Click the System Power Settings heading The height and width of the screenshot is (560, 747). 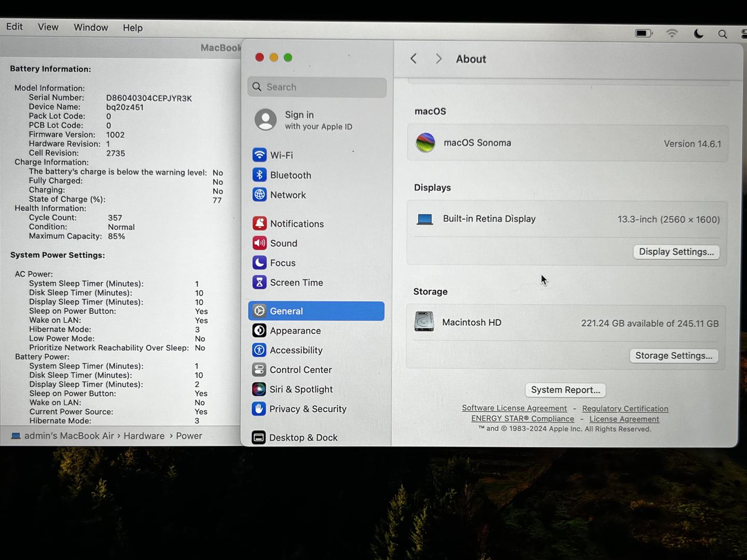coord(58,255)
